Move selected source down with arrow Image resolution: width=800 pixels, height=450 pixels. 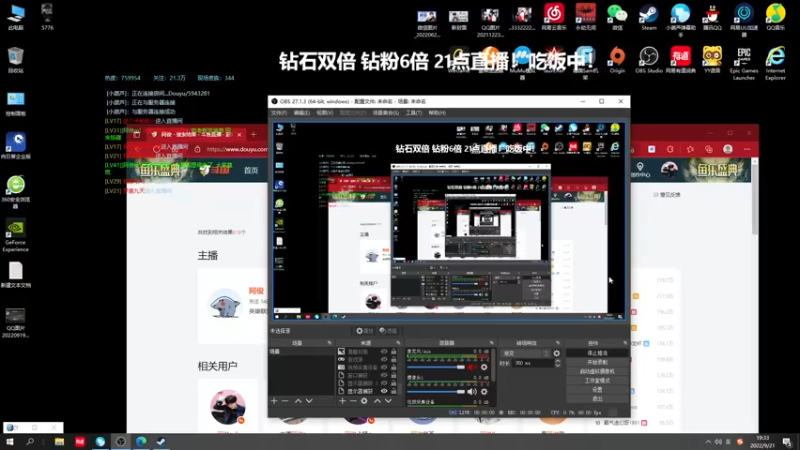pos(388,401)
